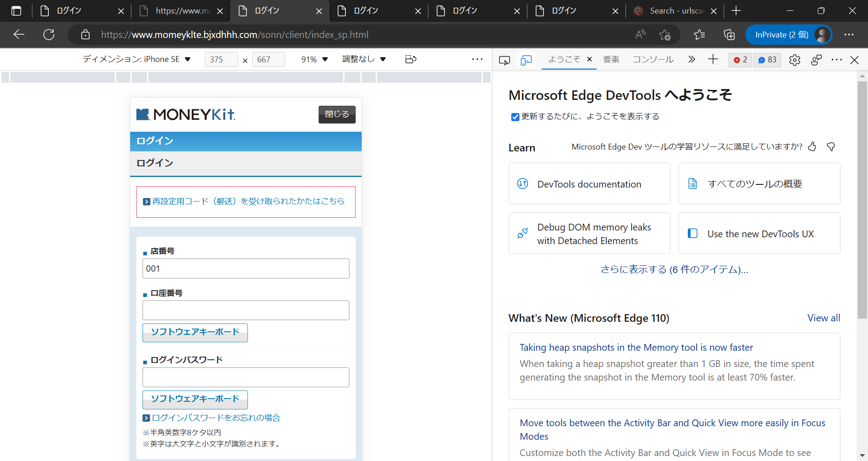Switch to the コンソール tab
This screenshot has height=461, width=868.
(653, 59)
